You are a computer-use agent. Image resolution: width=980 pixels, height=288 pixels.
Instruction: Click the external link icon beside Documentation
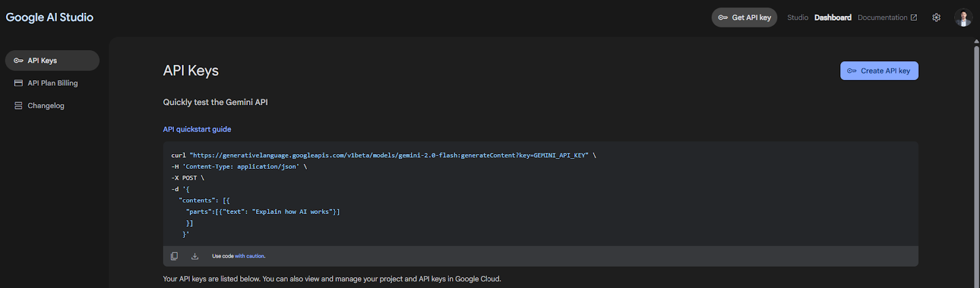click(x=914, y=18)
